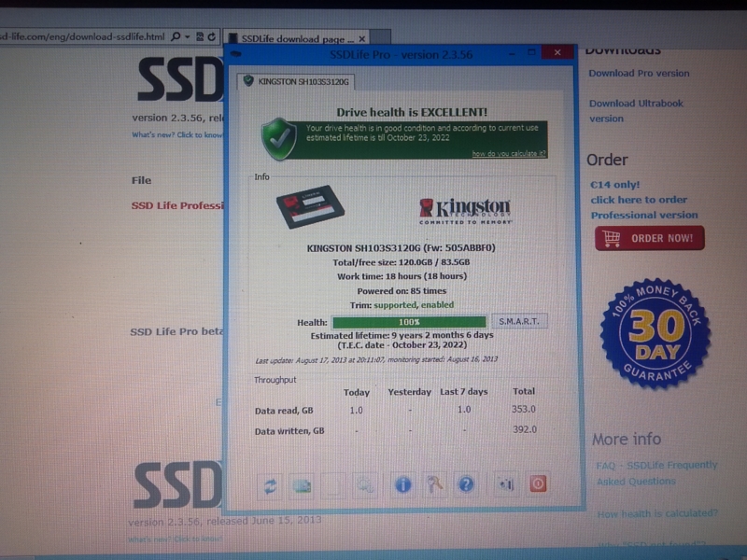The height and width of the screenshot is (560, 747).
Task: Switch to SSDLife download page browser tab
Action: [x=296, y=38]
